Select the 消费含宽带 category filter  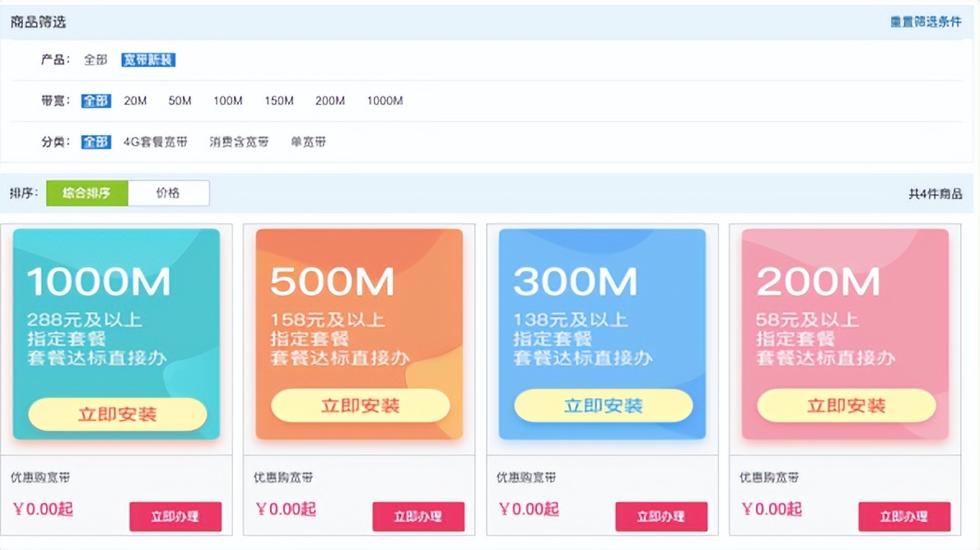239,142
